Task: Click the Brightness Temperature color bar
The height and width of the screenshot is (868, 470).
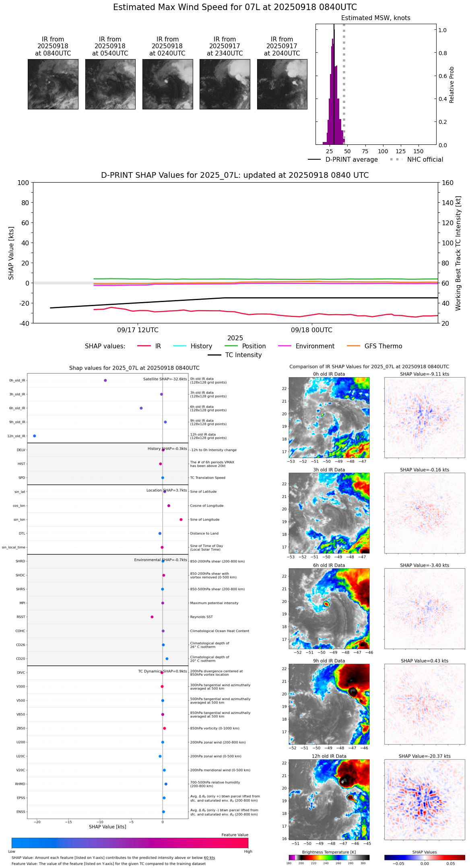Action: point(329,857)
